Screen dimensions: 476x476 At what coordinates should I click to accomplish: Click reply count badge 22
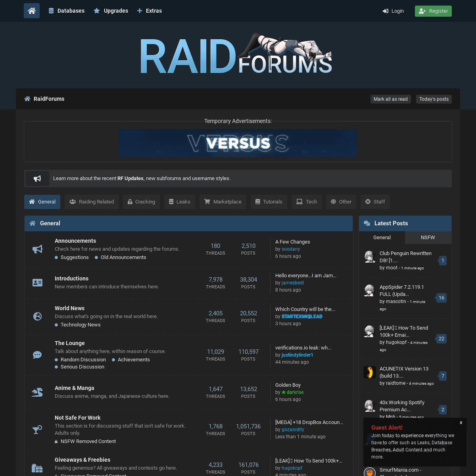pos(441,339)
